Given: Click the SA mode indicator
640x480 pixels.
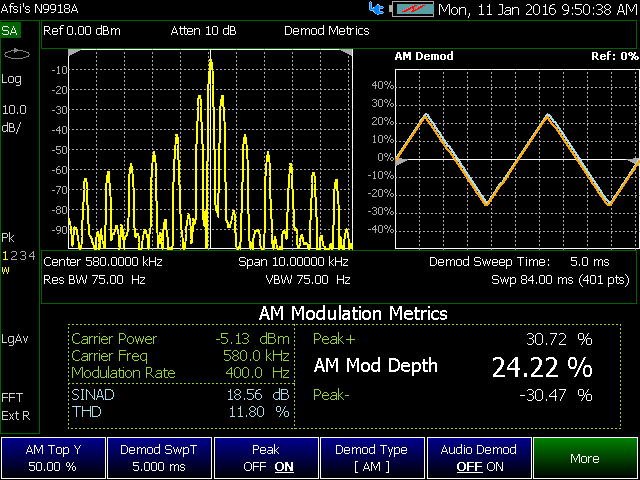Looking at the screenshot, I should [x=10, y=31].
